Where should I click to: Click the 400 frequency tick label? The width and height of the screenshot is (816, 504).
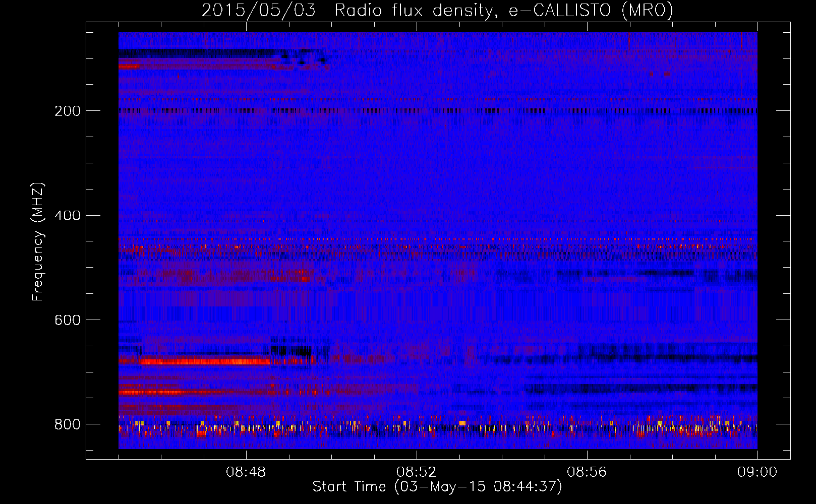pos(68,216)
